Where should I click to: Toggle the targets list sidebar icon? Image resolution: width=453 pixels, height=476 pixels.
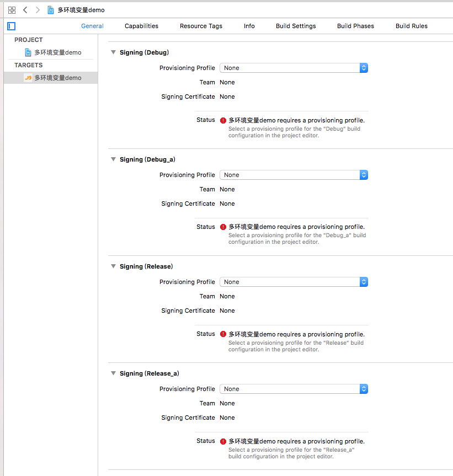(x=11, y=26)
